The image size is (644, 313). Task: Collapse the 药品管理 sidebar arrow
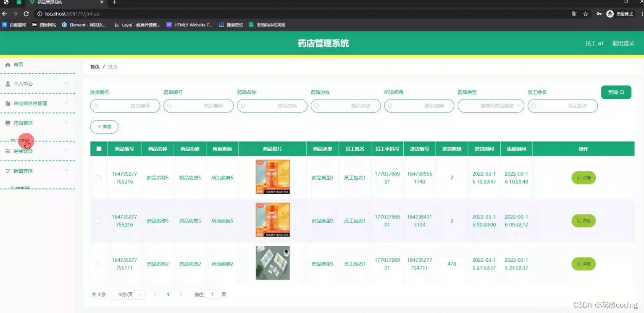tap(66, 122)
